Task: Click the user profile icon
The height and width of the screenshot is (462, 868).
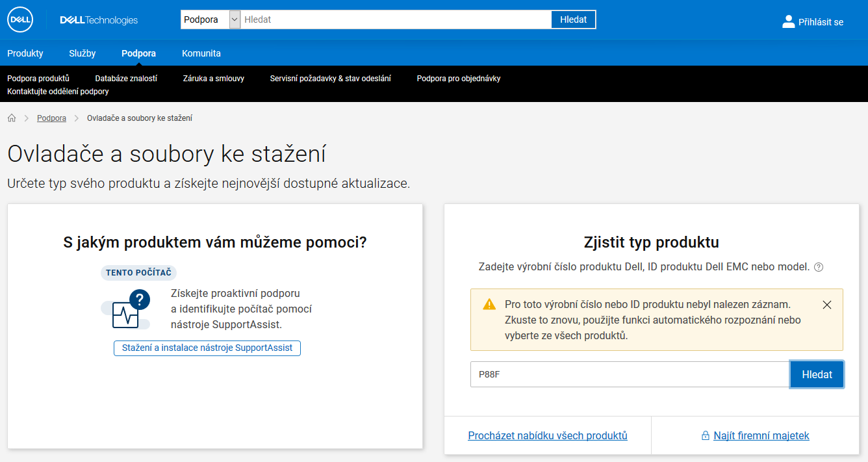Action: coord(788,21)
